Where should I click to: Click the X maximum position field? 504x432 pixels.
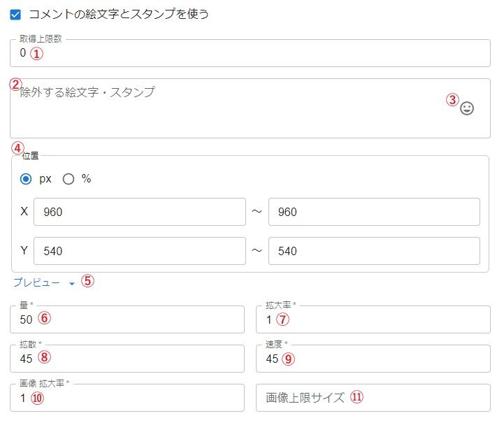[374, 212]
